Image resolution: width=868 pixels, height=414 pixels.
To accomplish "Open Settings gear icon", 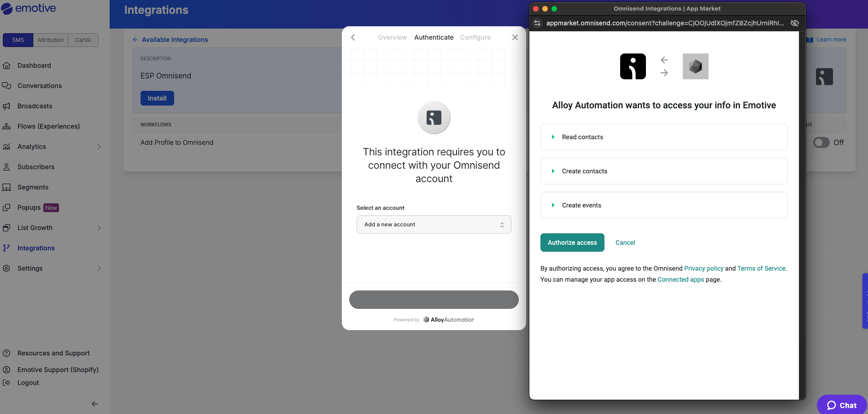I will [x=6, y=268].
